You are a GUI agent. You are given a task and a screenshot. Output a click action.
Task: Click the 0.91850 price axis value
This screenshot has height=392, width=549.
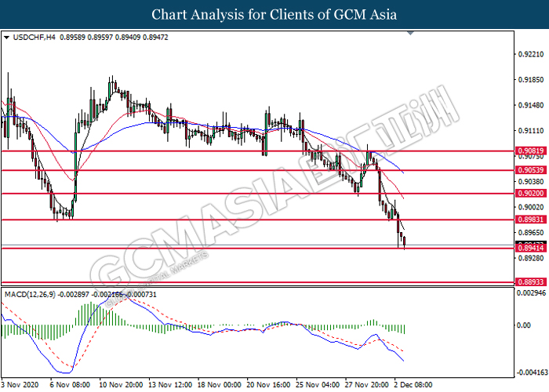pos(531,80)
